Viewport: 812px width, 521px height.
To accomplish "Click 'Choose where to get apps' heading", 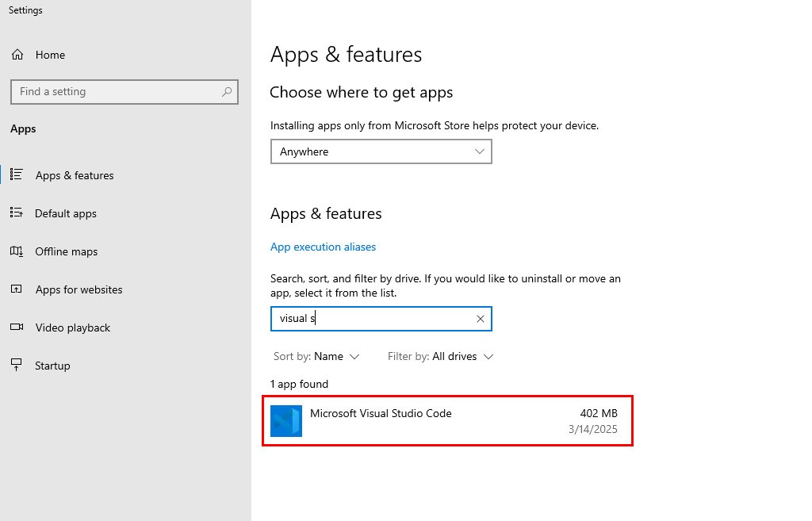I will (362, 93).
